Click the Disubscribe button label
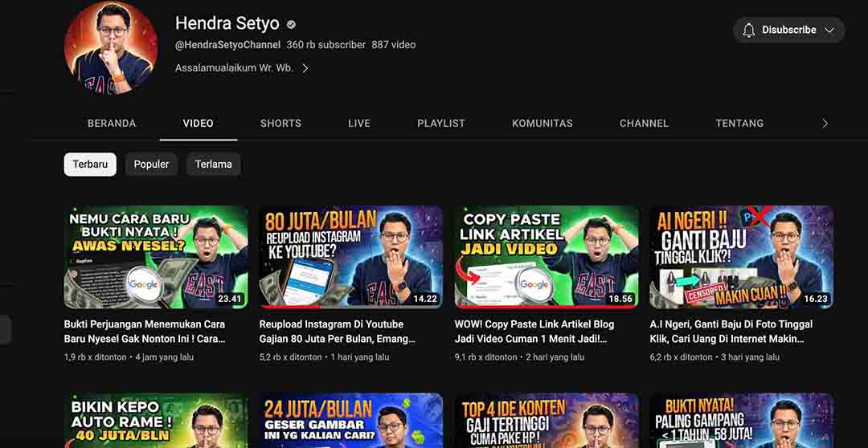868x448 pixels. (x=789, y=30)
